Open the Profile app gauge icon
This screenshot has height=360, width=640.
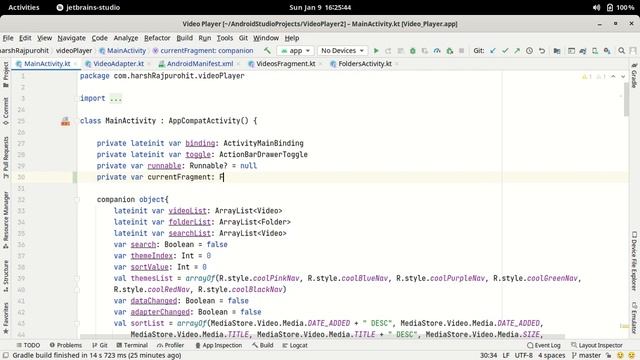437,51
